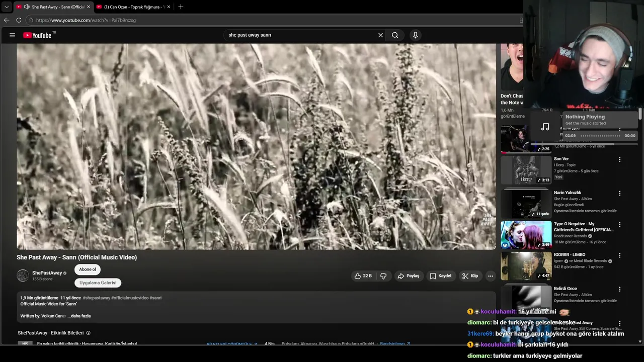
Task: Open the Uygulama Galerisi button
Action: point(98,283)
